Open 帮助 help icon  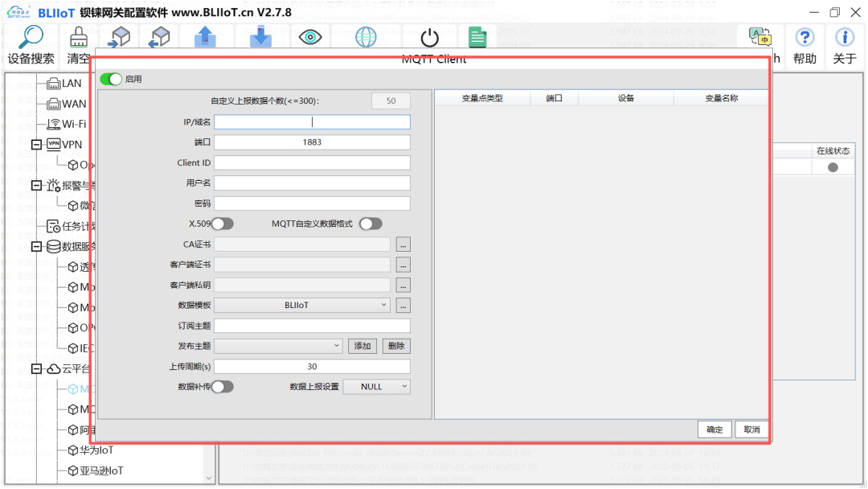click(x=805, y=37)
